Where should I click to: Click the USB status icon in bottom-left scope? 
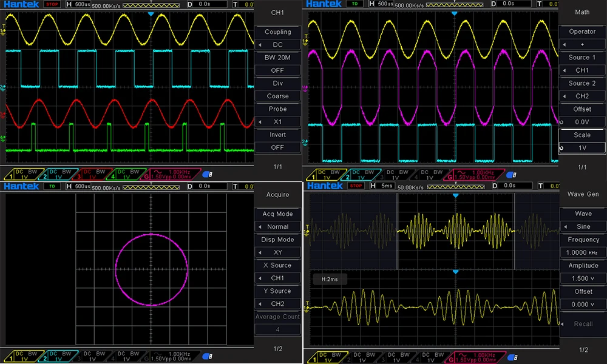(x=208, y=357)
